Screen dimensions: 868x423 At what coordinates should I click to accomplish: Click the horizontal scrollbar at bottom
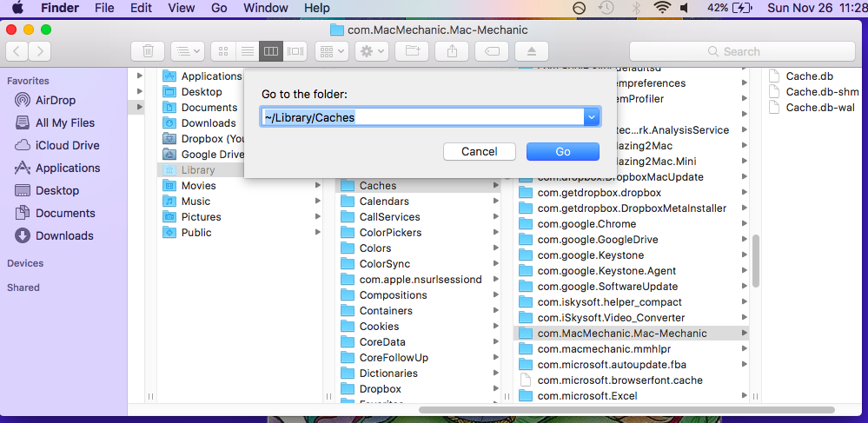626,410
